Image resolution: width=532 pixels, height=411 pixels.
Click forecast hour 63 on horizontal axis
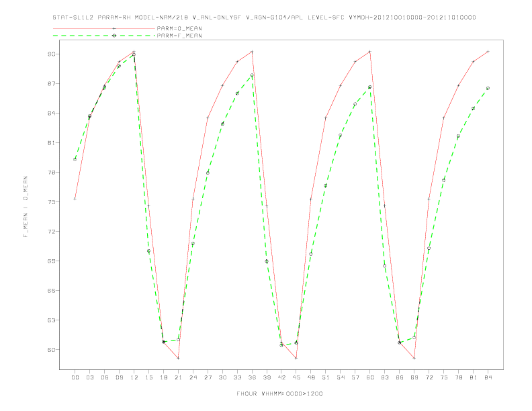pyautogui.click(x=385, y=377)
